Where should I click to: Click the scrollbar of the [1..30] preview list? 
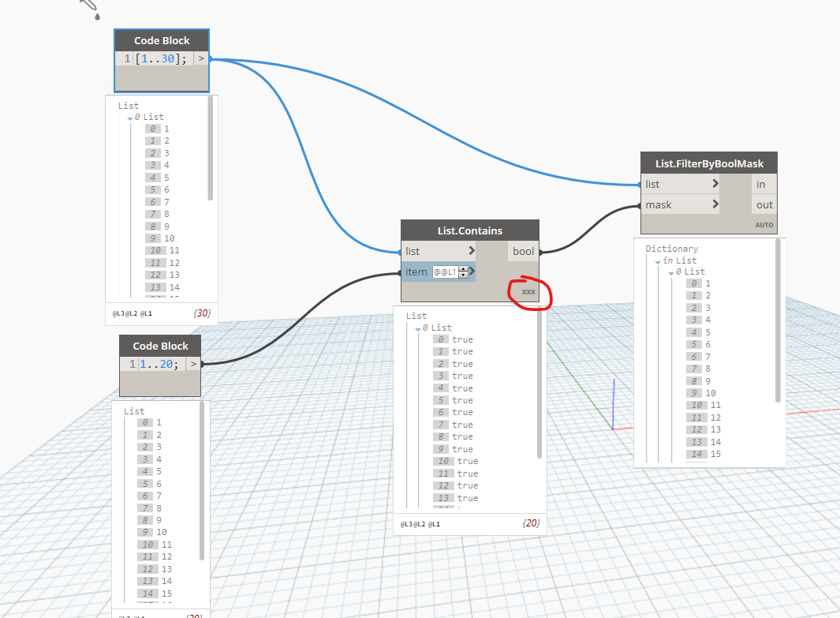pyautogui.click(x=210, y=148)
